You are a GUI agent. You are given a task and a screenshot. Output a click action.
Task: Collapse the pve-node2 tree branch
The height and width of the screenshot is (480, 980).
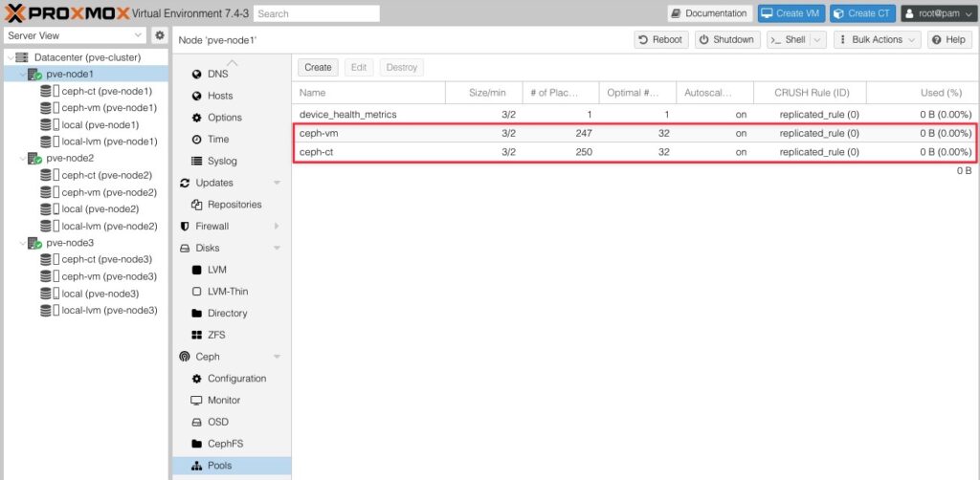click(23, 159)
